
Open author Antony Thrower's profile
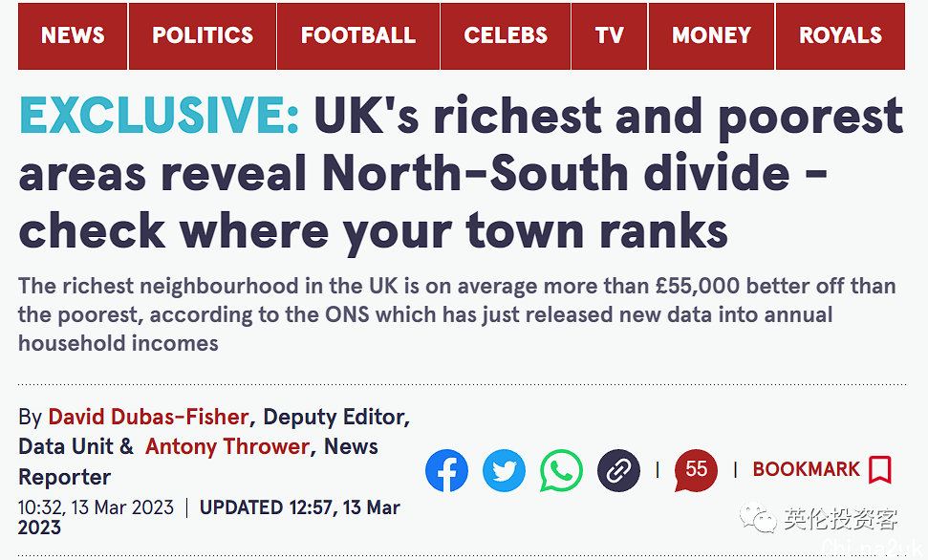227,446
